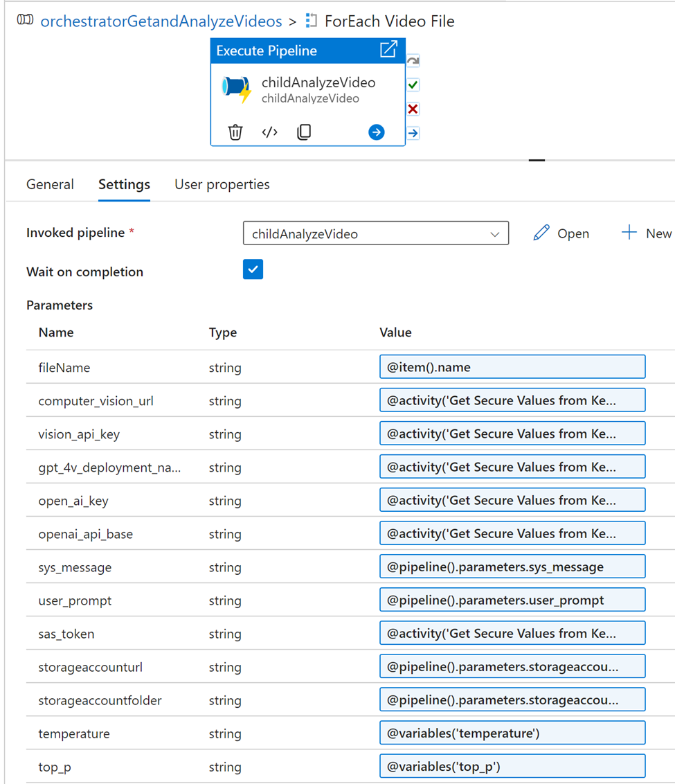Edit the storageaccountfolder value field
Image resolution: width=675 pixels, height=784 pixels.
(512, 700)
